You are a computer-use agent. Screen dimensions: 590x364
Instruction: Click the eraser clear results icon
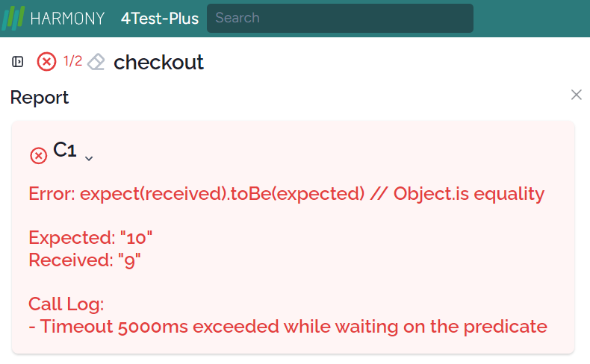point(96,62)
